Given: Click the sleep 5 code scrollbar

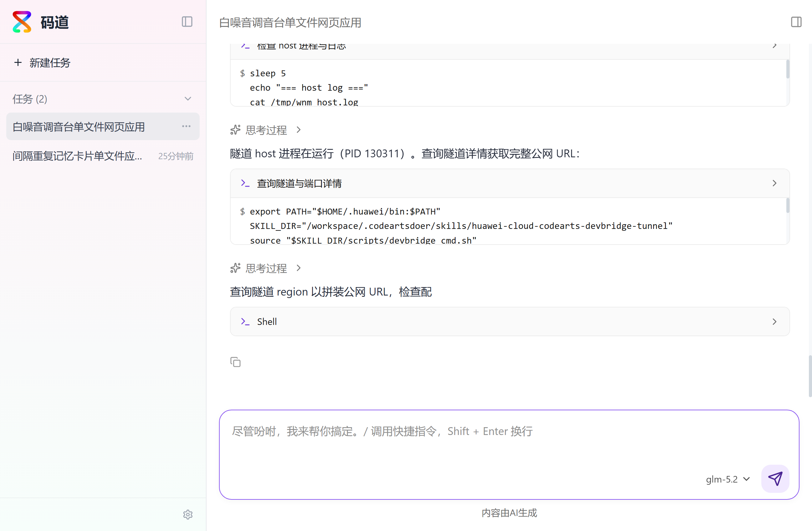Looking at the screenshot, I should (x=787, y=69).
